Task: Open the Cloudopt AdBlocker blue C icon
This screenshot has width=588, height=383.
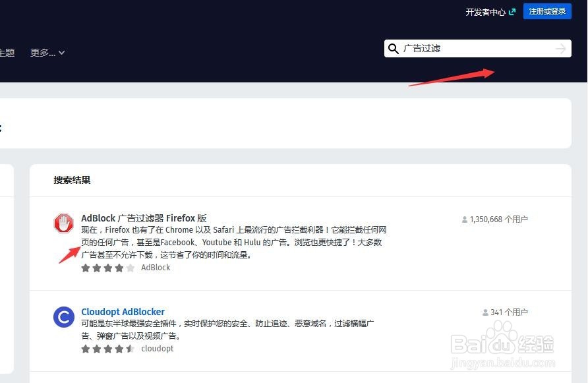Action: tap(64, 317)
